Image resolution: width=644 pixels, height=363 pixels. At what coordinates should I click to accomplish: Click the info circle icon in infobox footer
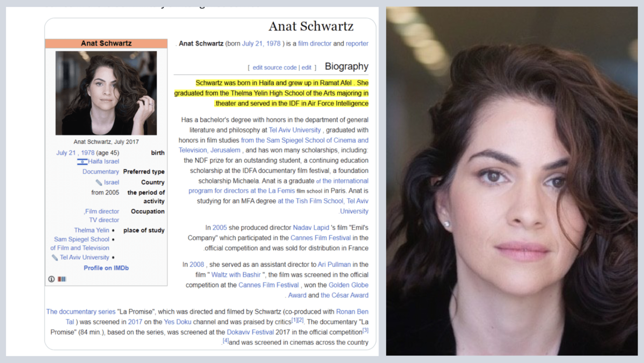coord(51,279)
